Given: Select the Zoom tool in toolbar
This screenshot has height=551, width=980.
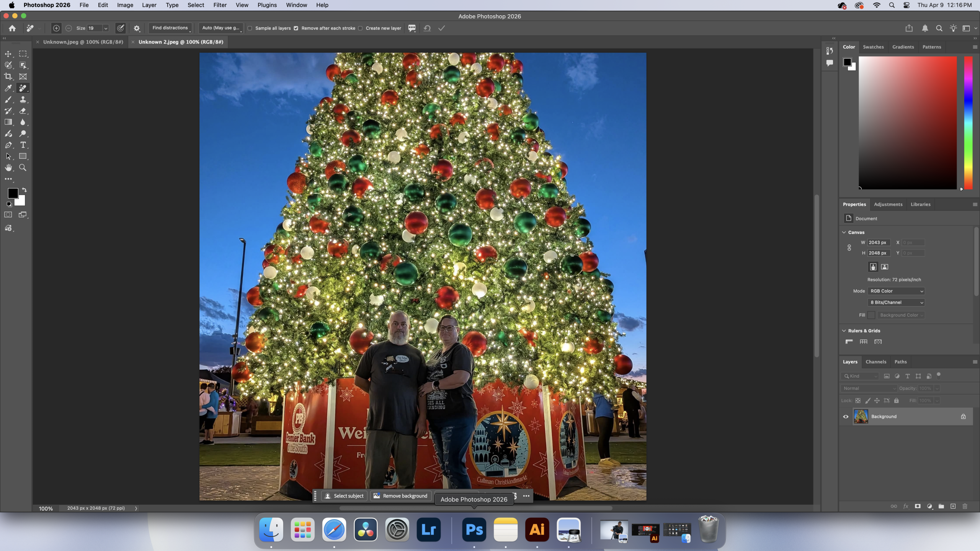Looking at the screenshot, I should 23,168.
